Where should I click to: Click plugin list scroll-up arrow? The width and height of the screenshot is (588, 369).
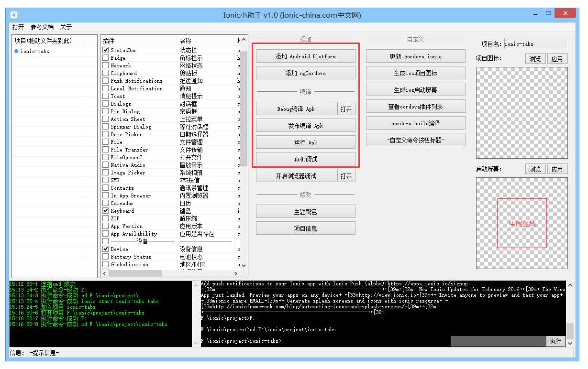tap(244, 40)
